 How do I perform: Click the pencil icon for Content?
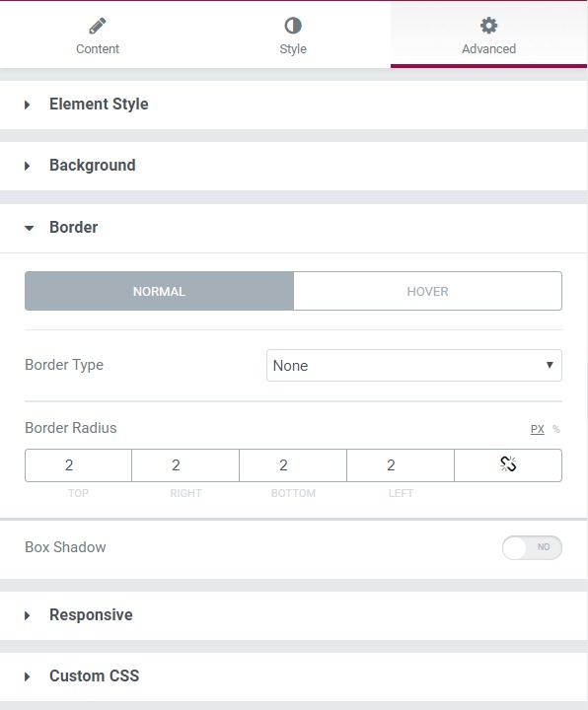(x=98, y=26)
